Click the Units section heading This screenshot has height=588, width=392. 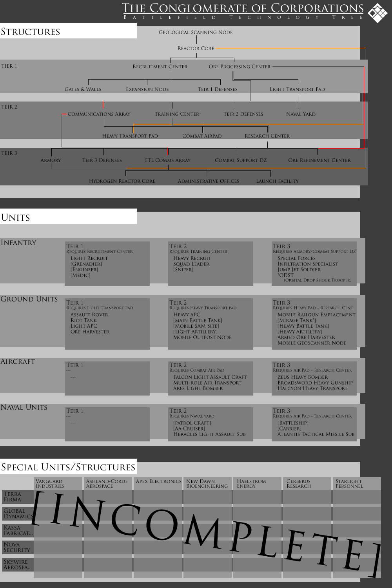[16, 218]
